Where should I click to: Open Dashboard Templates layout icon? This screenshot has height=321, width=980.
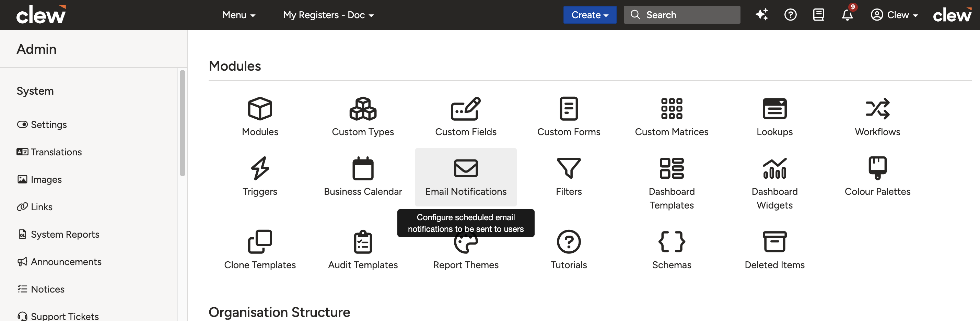672,168
